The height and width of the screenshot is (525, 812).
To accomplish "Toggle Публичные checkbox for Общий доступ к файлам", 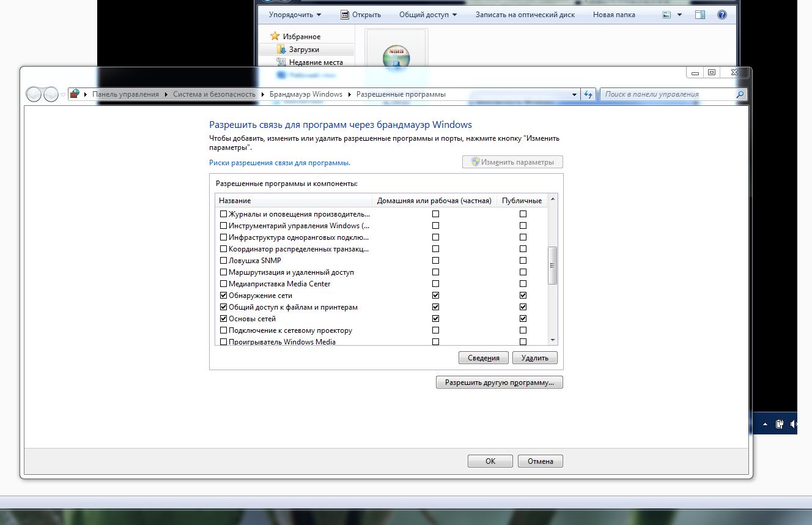I will click(523, 307).
